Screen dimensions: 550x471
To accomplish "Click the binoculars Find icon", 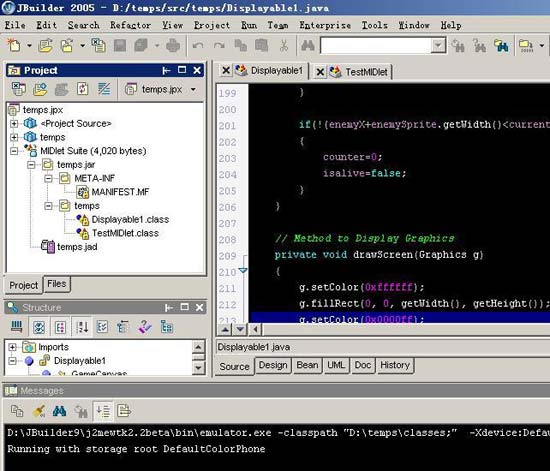I will coord(308,45).
